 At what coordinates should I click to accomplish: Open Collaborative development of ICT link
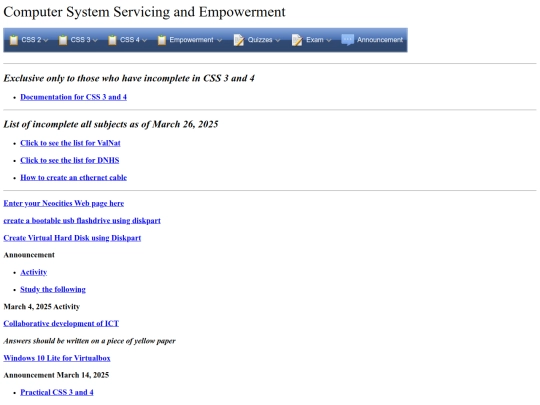(x=61, y=323)
